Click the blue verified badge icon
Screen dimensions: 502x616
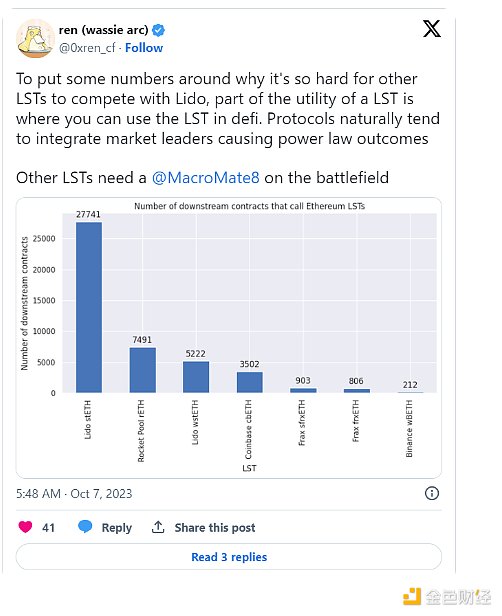tap(158, 30)
